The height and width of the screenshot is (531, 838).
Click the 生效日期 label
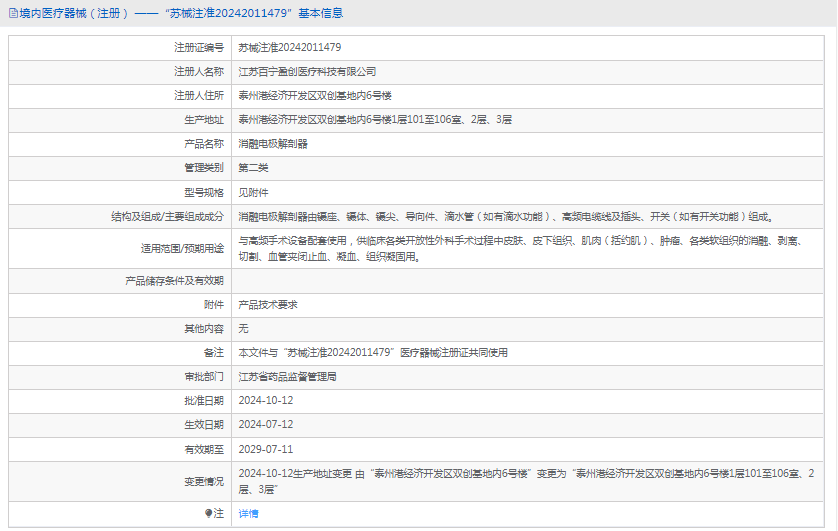204,425
